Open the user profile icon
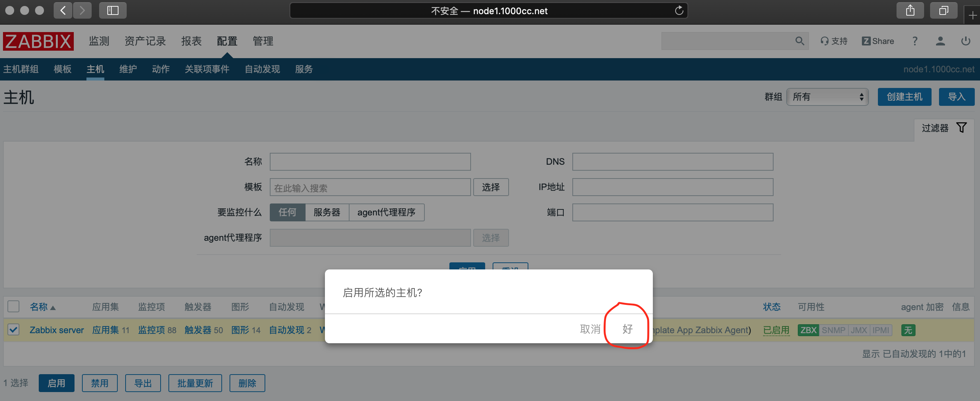 (940, 41)
